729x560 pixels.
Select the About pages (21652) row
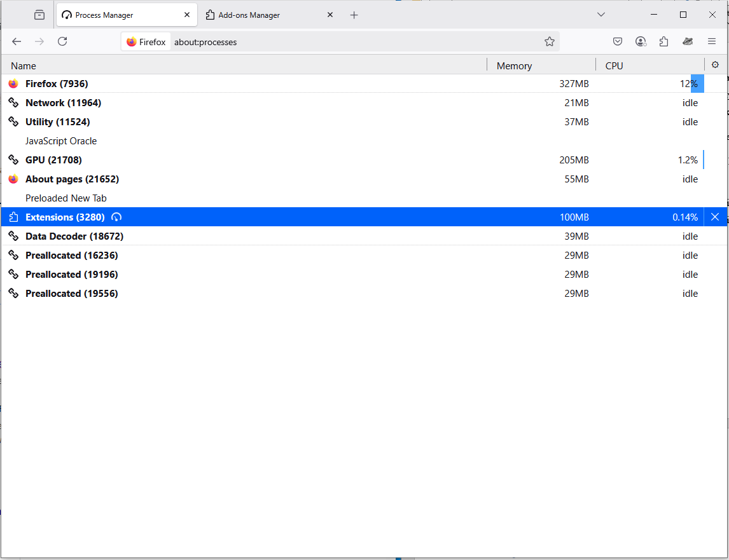coord(364,179)
